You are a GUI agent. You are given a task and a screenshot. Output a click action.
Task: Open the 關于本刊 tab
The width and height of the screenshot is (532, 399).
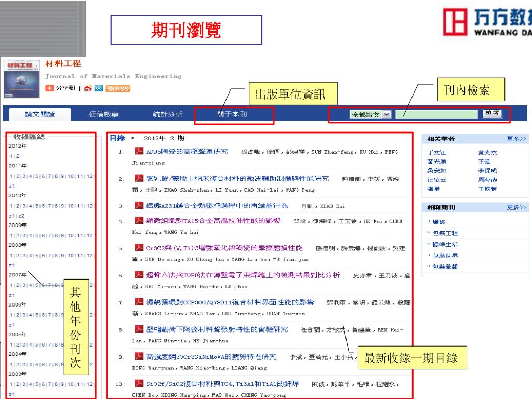[x=232, y=114]
